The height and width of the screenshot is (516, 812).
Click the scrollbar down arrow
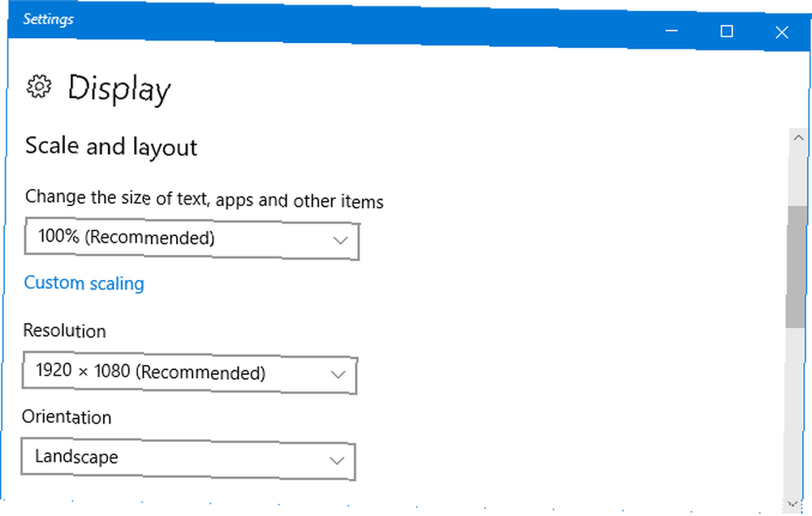click(794, 504)
